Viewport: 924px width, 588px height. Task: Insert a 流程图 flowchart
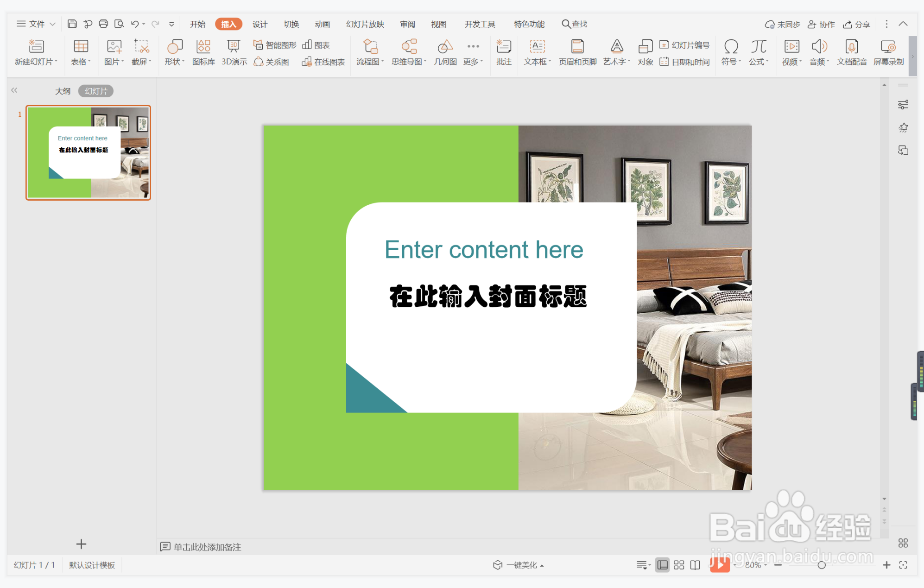click(x=370, y=52)
